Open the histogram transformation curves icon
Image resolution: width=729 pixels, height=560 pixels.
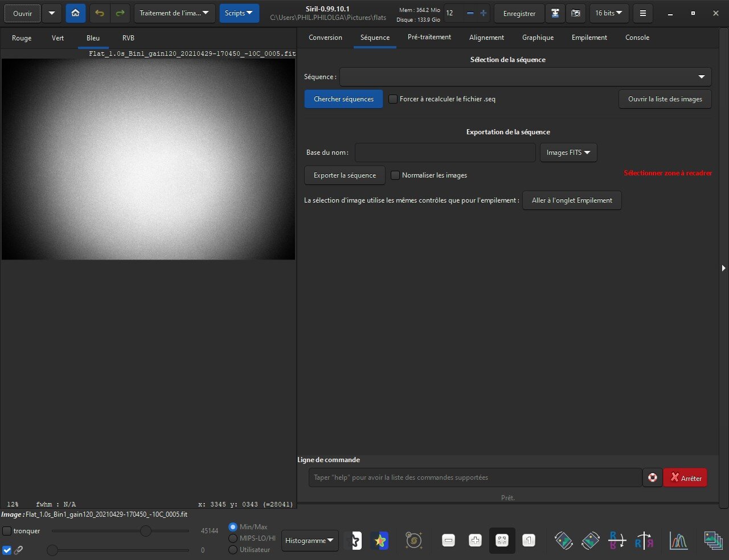678,540
